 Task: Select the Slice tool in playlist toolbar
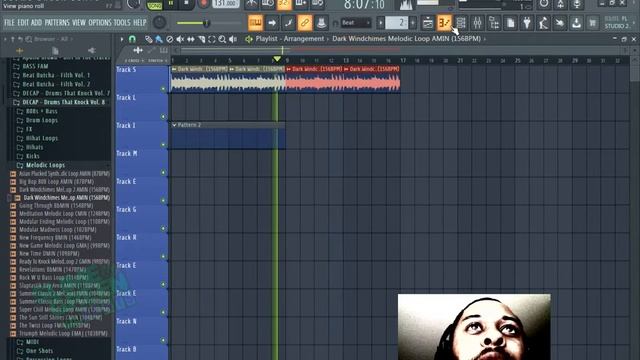201,39
